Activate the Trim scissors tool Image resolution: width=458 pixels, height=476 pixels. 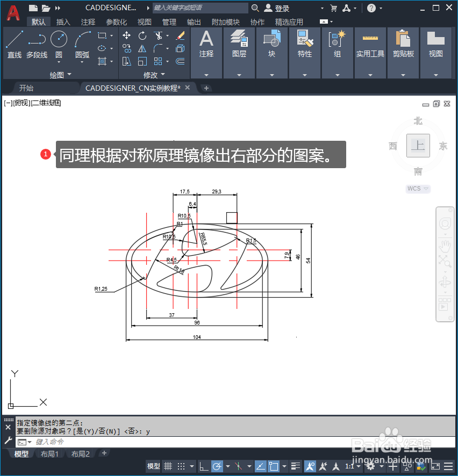(x=158, y=35)
